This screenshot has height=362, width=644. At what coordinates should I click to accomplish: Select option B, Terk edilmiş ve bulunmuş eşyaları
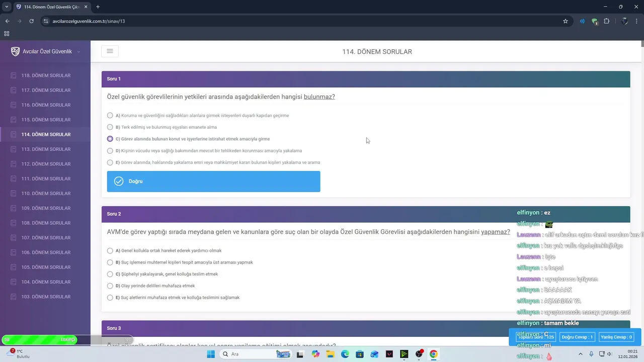pyautogui.click(x=110, y=127)
